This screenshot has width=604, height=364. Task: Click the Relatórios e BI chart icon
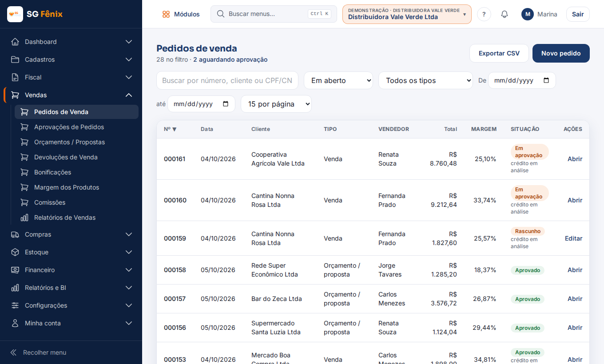(x=15, y=288)
